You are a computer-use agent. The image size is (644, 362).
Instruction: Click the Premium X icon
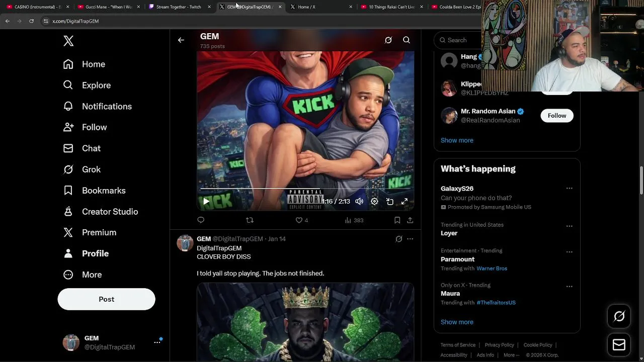(68, 232)
